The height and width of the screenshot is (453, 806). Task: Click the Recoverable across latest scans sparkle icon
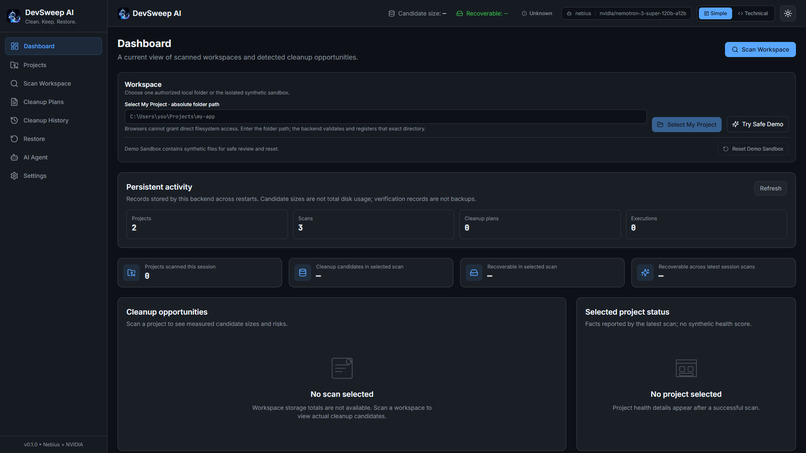[645, 273]
